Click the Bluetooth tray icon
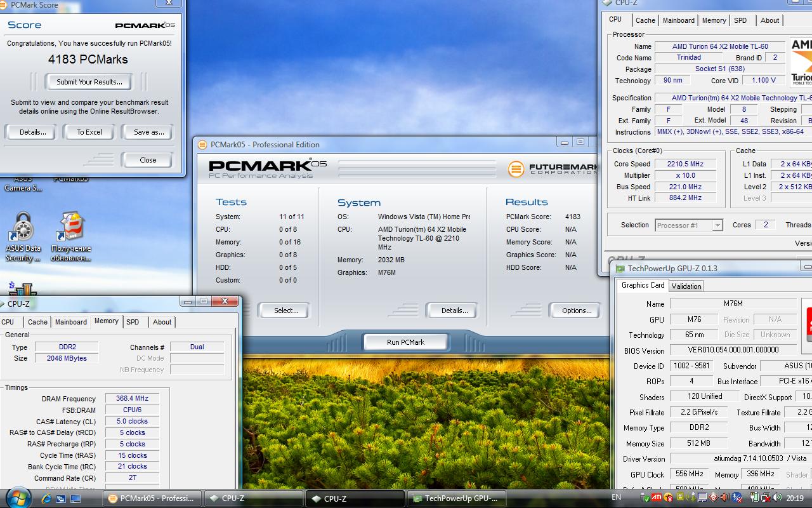 [737, 497]
